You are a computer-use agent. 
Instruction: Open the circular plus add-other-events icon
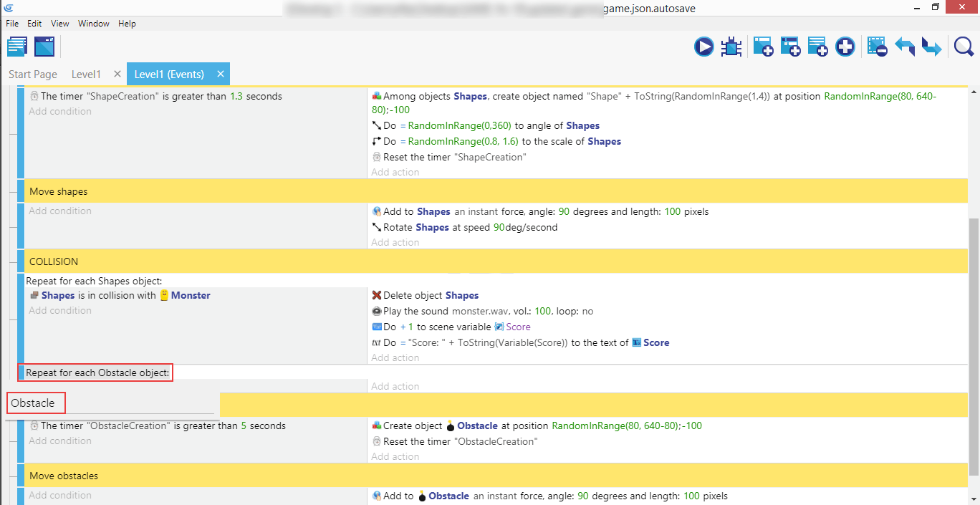(845, 47)
